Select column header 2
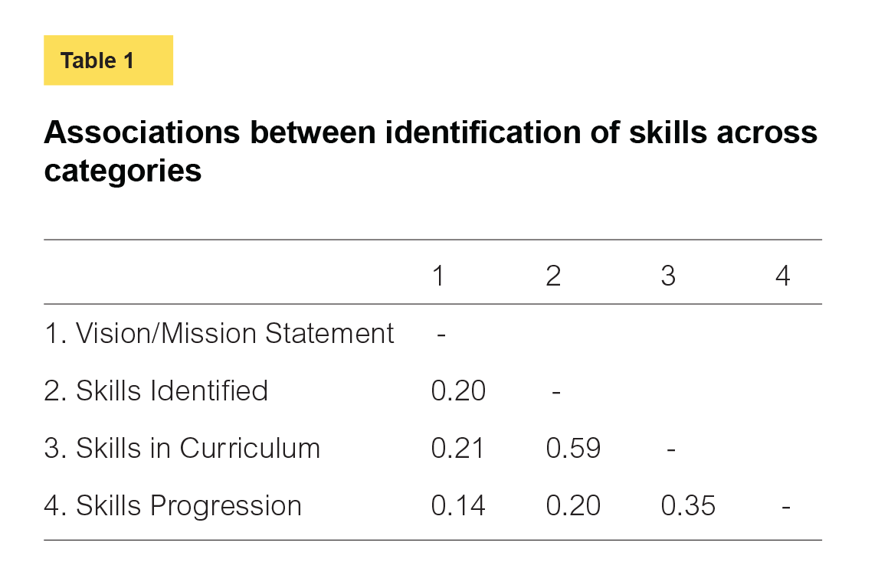 pos(553,276)
